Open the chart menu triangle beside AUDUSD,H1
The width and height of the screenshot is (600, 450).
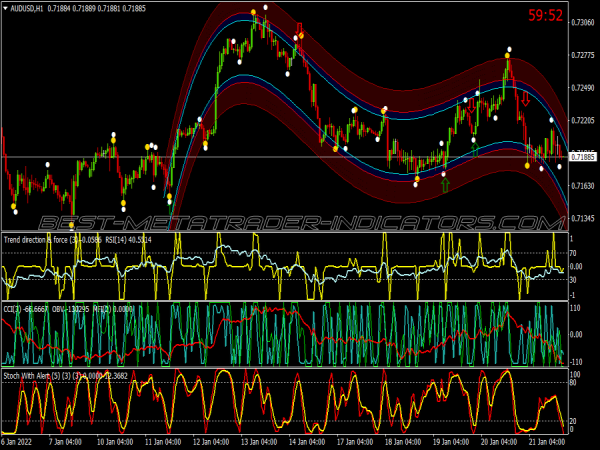pyautogui.click(x=5, y=8)
